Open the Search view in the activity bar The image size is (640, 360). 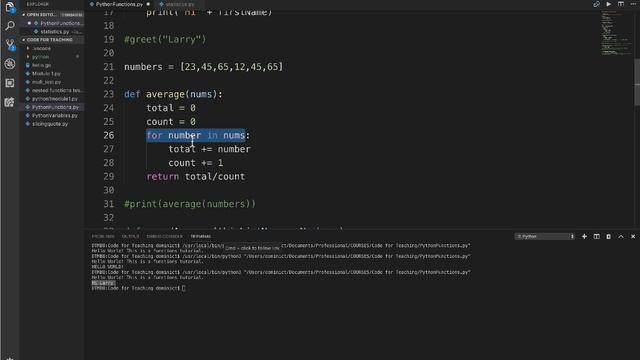click(x=10, y=26)
